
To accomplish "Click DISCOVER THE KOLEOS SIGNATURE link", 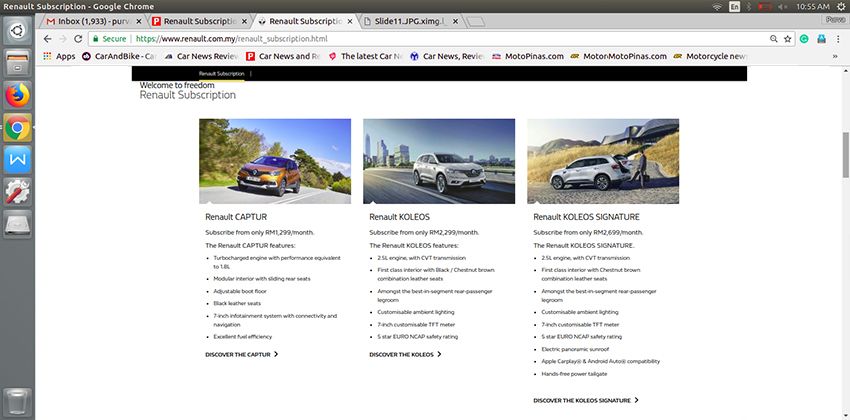I will 586,400.
